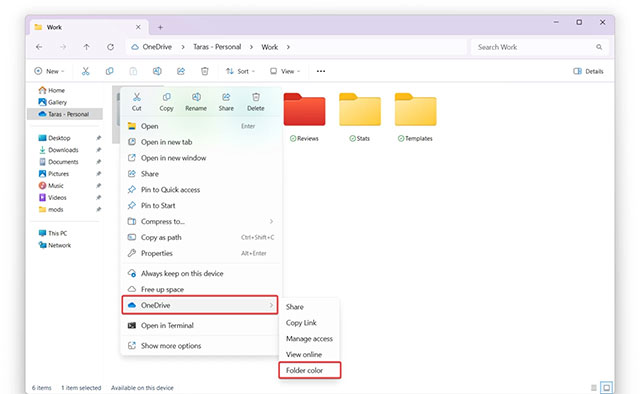This screenshot has width=640, height=394.
Task: Open Gallery in navigation pane
Action: click(x=53, y=102)
